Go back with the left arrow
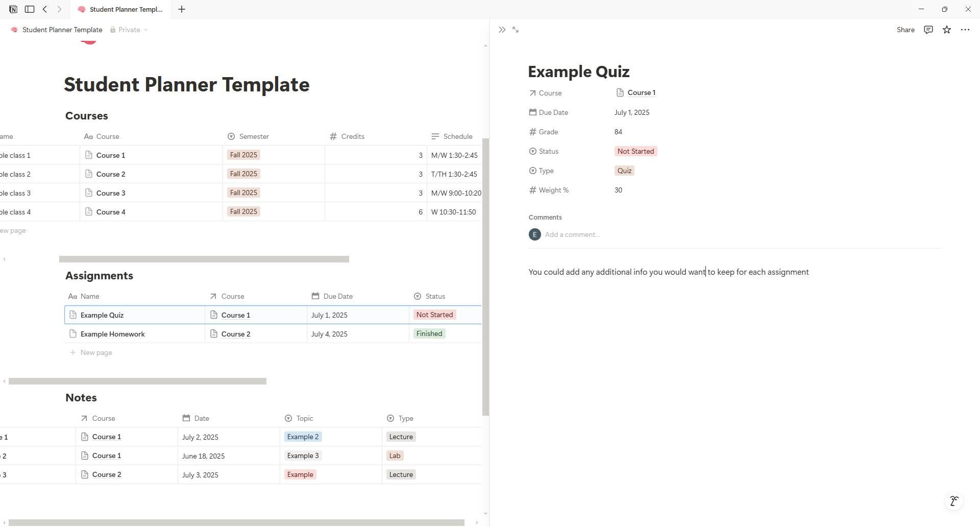980x527 pixels. point(45,9)
